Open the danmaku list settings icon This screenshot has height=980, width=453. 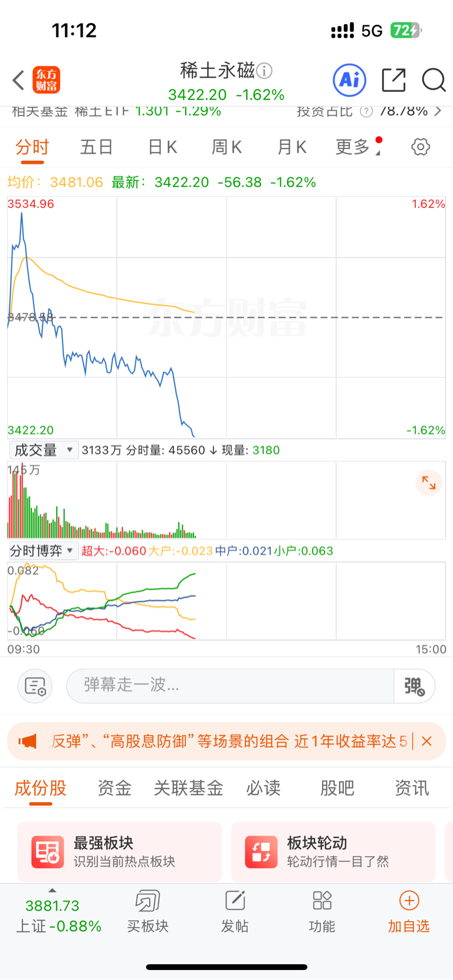click(35, 686)
